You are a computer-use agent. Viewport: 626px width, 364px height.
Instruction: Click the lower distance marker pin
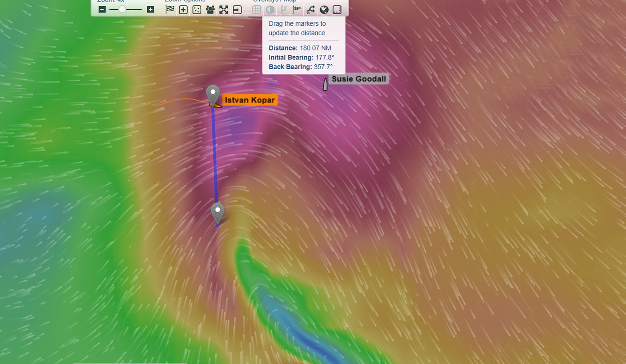218,213
